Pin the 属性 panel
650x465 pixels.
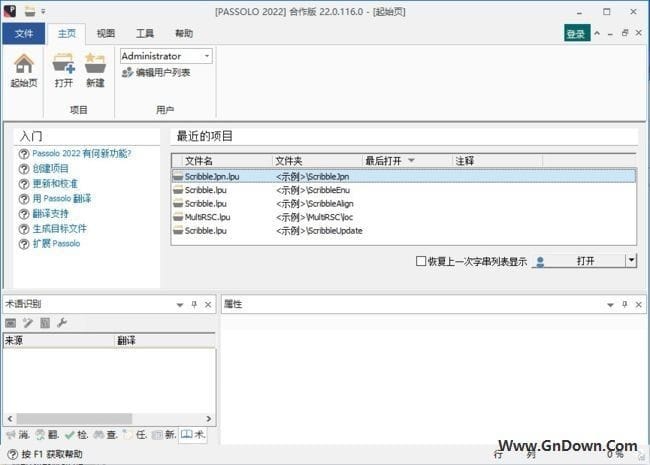click(x=625, y=305)
